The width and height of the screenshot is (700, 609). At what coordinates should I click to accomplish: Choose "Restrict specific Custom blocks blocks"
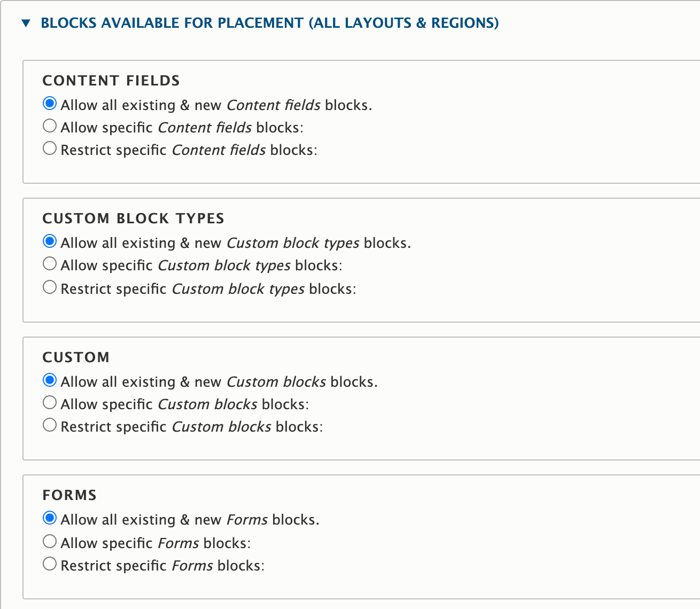click(49, 425)
